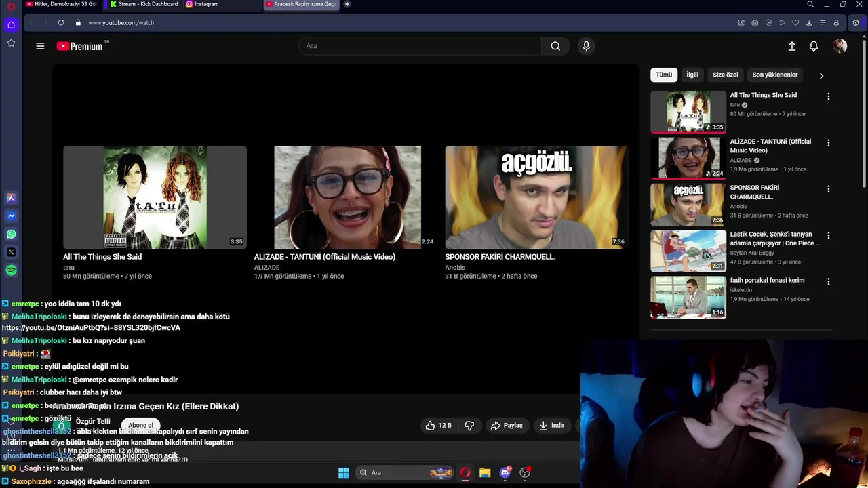Start voice search with microphone icon
The height and width of the screenshot is (488, 868).
[587, 46]
